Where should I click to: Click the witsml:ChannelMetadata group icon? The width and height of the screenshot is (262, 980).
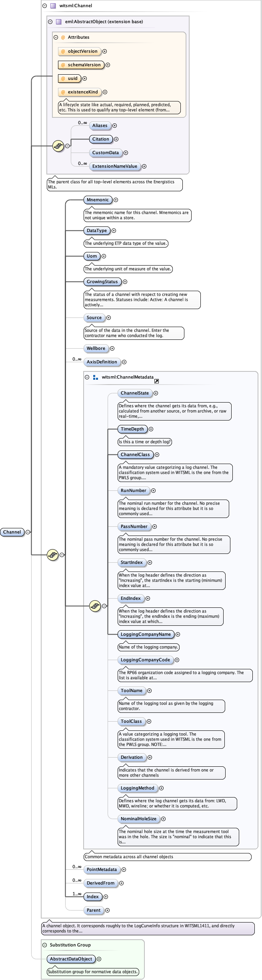(x=95, y=377)
